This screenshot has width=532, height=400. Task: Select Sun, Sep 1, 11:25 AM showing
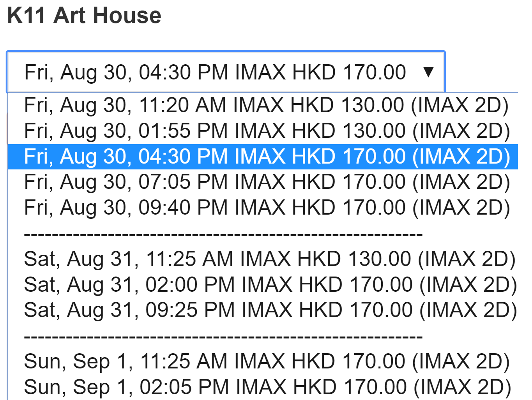(267, 361)
